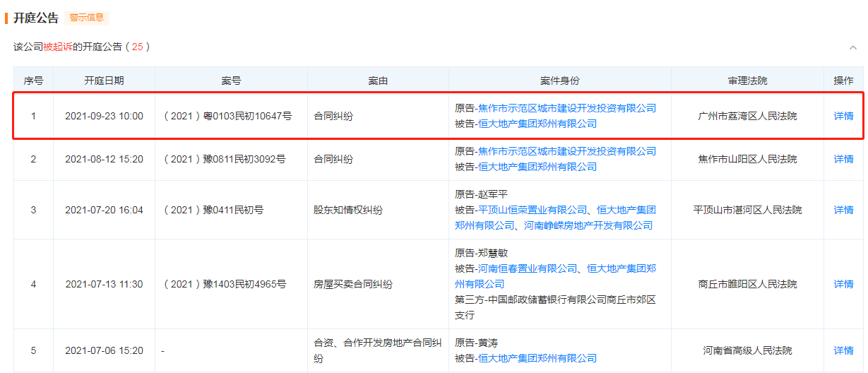Image resolution: width=868 pixels, height=373 pixels.
Task: Open 详情 for the 房屋买卖合同纠纷 case
Action: pos(843,284)
